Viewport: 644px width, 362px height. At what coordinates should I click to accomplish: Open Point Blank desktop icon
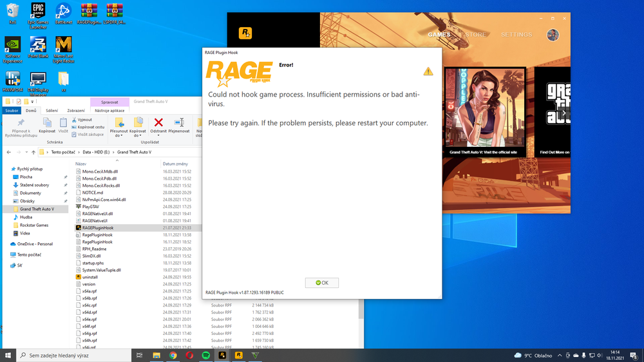tap(38, 47)
